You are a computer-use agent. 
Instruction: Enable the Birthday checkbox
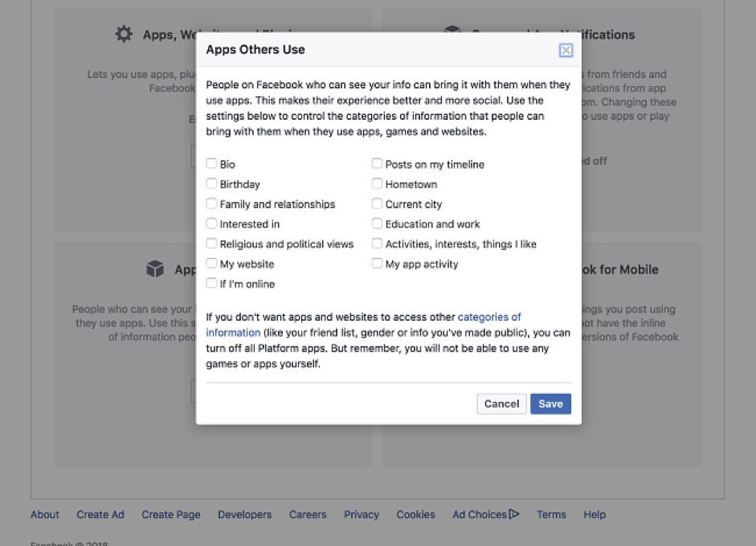(x=212, y=184)
